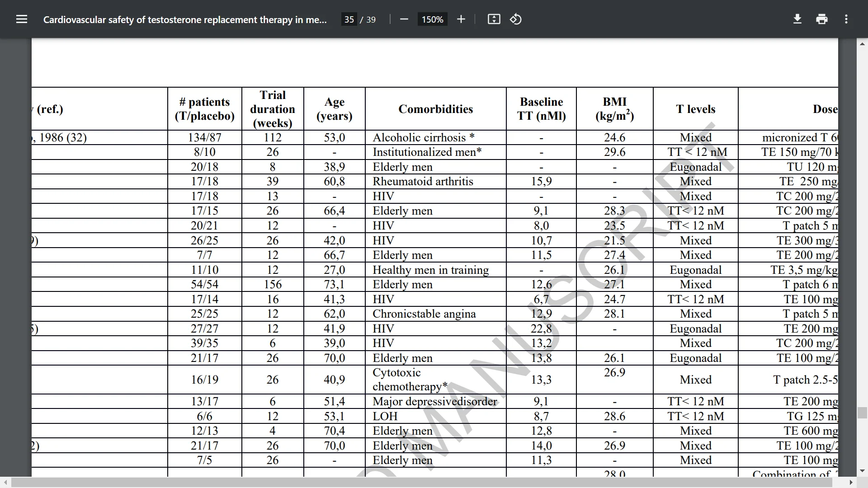This screenshot has height=488, width=868.
Task: Click the 'Age (years)' column header
Action: click(335, 109)
